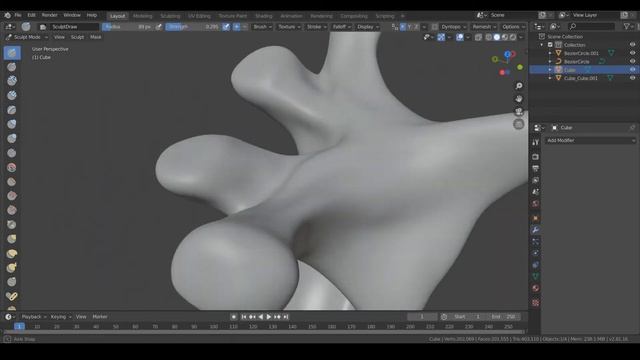The image size is (640, 360).
Task: Select the brush tool directly below Draw
Action: [12, 67]
